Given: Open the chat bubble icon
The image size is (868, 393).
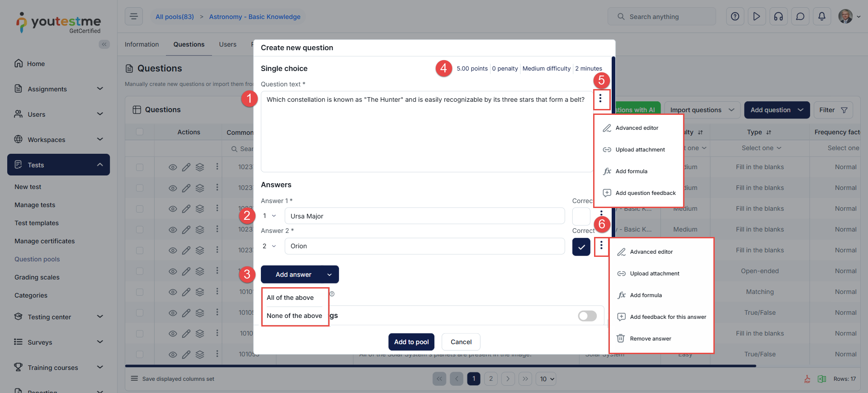Looking at the screenshot, I should point(800,17).
